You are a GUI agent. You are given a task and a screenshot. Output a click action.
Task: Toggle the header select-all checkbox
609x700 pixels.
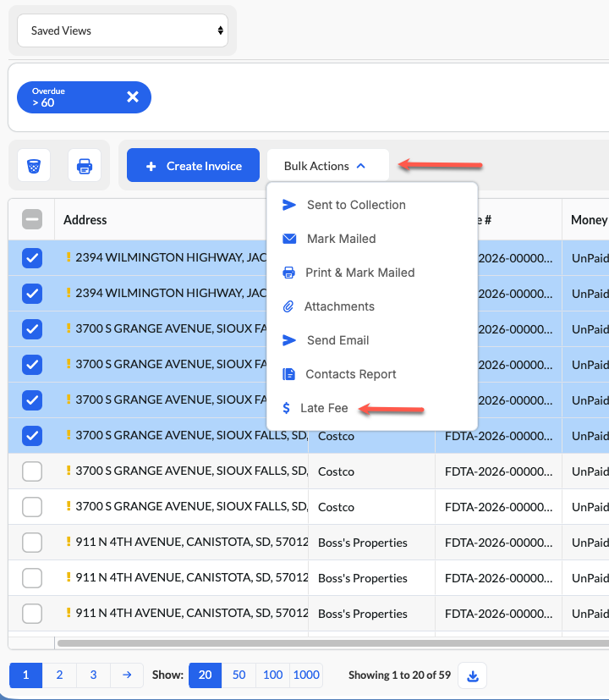(x=32, y=219)
